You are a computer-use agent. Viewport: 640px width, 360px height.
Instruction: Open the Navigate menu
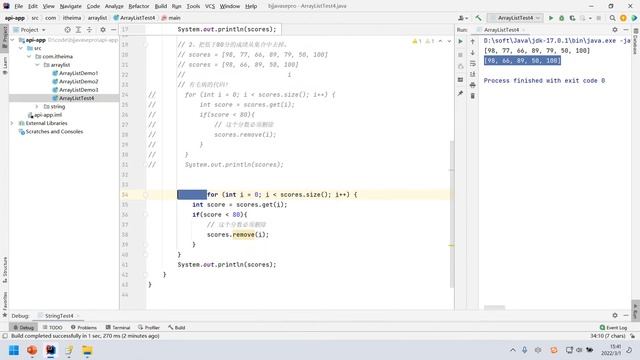pyautogui.click(x=71, y=6)
